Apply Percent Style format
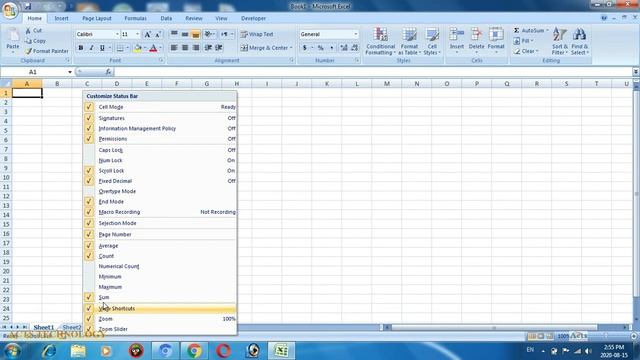Viewport: 640px width, 360px height. pos(321,48)
